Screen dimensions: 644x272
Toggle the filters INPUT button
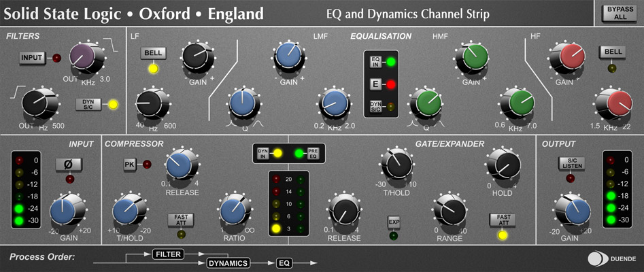(x=32, y=58)
